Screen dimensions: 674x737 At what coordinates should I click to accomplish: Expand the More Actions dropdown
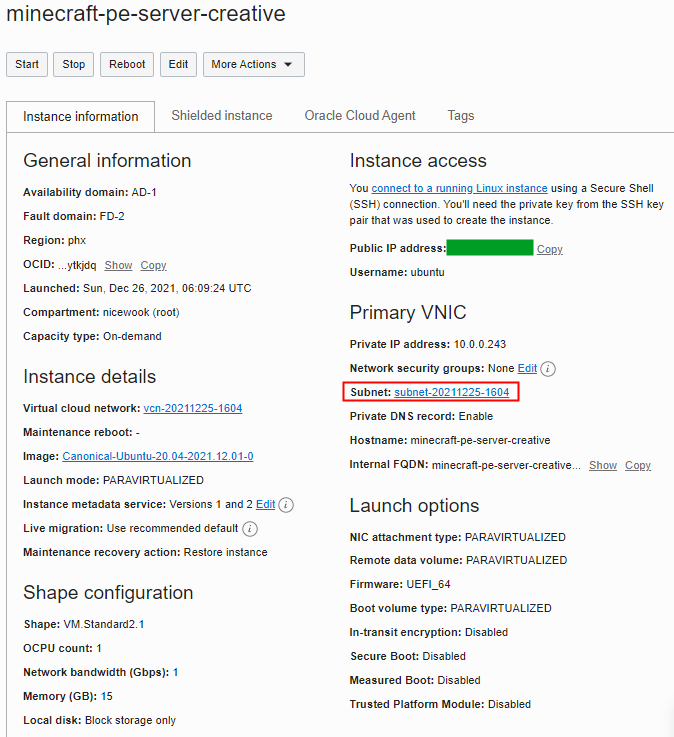point(253,64)
